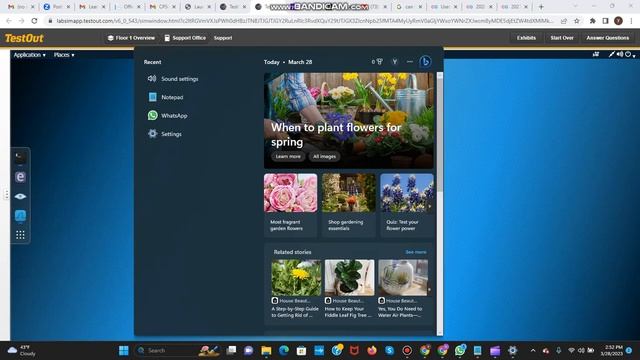Viewport: 640px width, 360px height.
Task: Click the volume icon in simulated top bar
Action: [620, 54]
